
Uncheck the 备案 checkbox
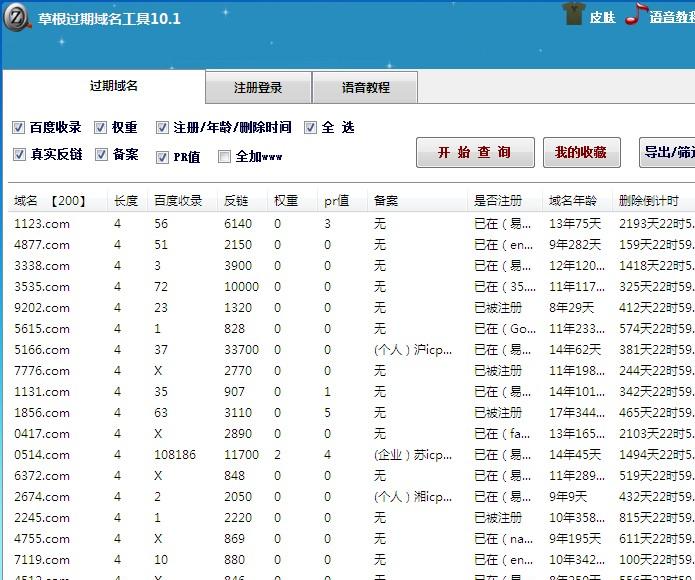coord(101,155)
